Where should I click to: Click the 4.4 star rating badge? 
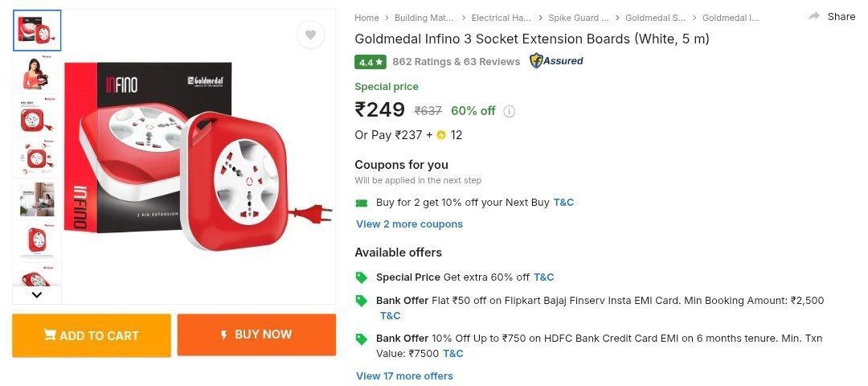click(371, 62)
